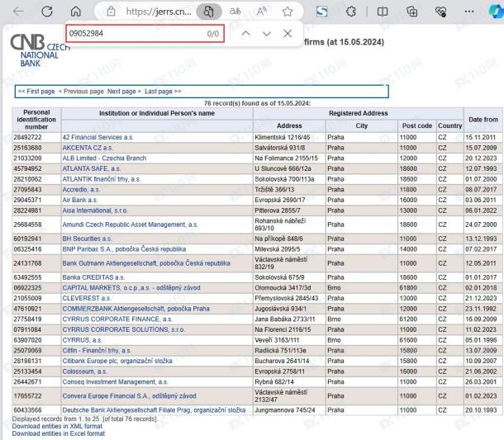Open Aisa International, s.r.o. entry
This screenshot has width=504, height=440.
tap(95, 211)
